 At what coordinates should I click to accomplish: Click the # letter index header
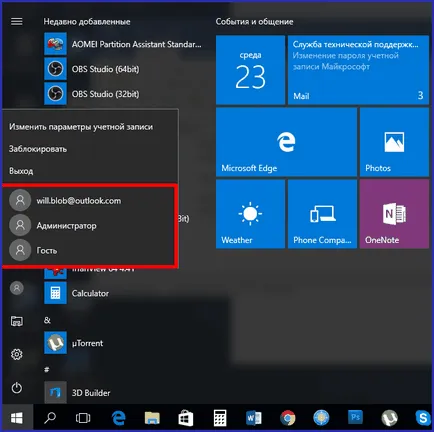click(47, 370)
